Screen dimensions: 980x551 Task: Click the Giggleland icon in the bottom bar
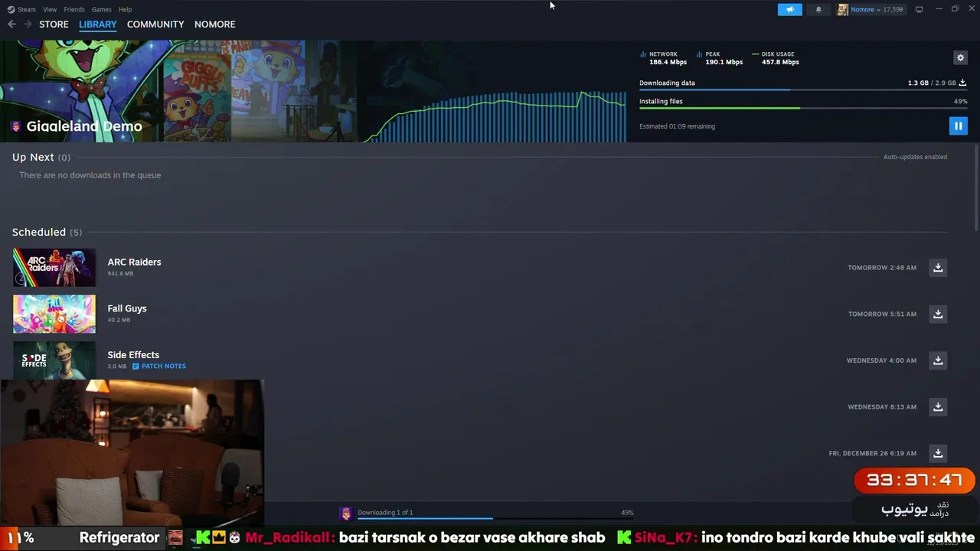[345, 514]
